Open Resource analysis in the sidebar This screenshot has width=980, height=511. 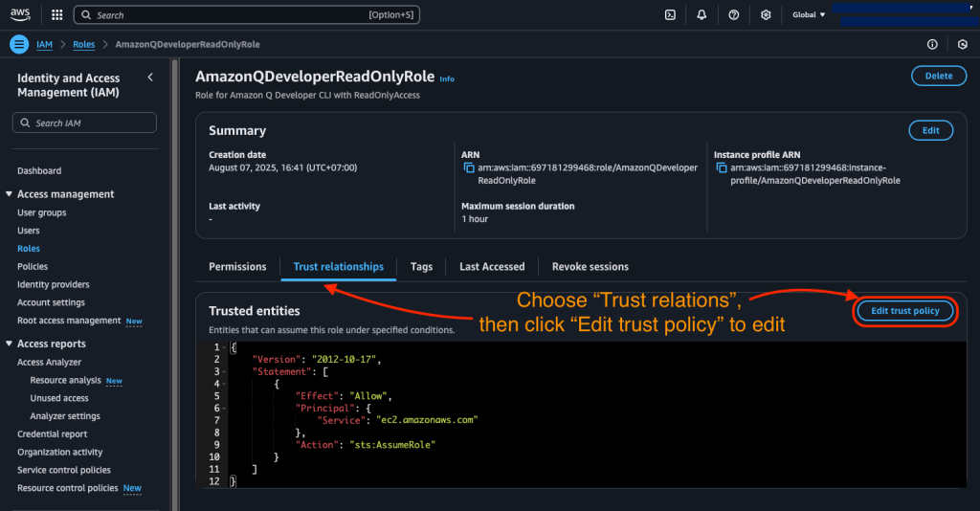pyautogui.click(x=66, y=380)
